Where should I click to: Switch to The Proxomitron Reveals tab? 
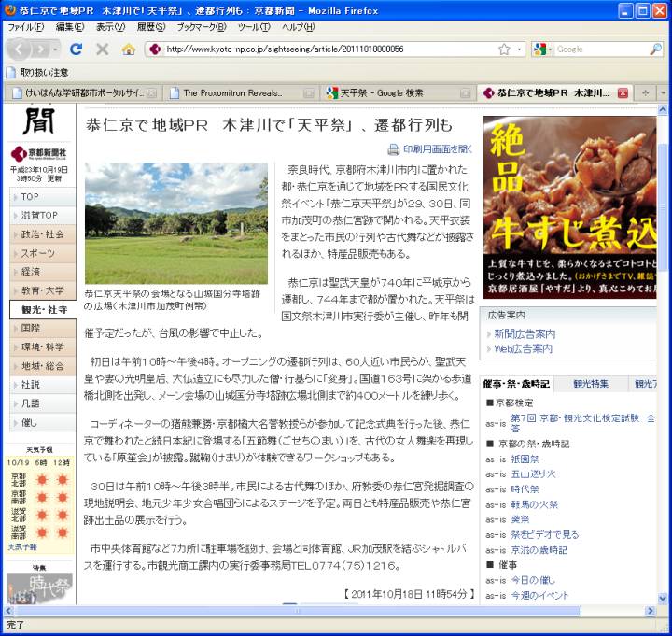[235, 92]
